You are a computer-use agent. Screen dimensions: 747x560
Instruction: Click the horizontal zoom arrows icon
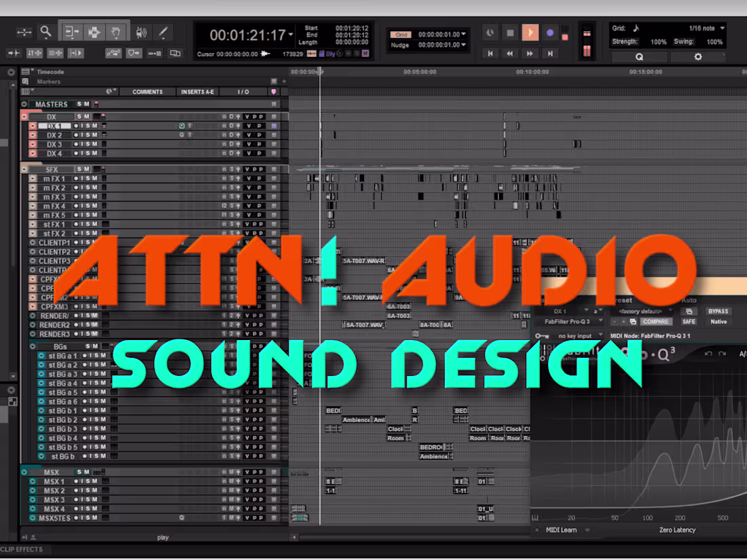point(24,33)
